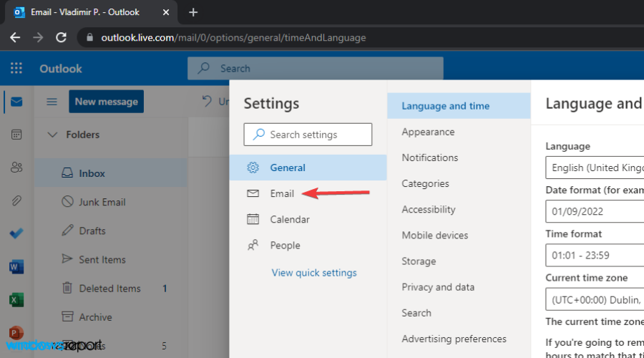The width and height of the screenshot is (644, 358).
Task: Launch Word from the left rail
Action: tap(16, 267)
